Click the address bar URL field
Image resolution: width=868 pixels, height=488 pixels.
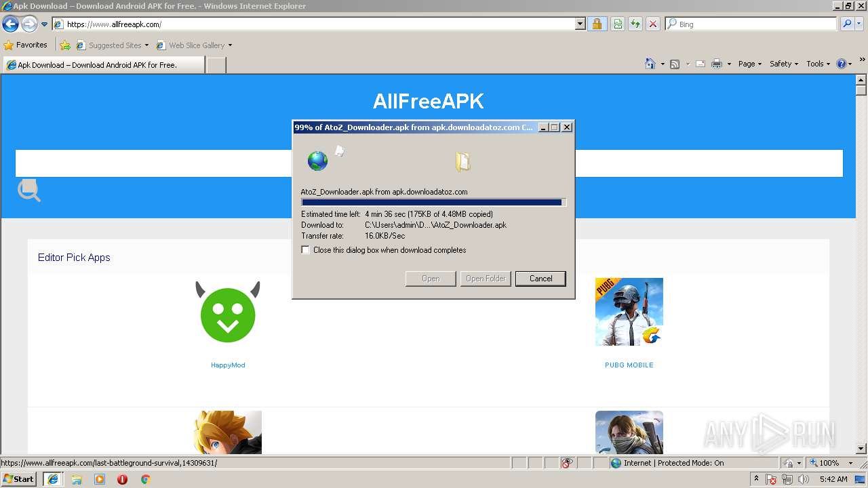click(314, 24)
